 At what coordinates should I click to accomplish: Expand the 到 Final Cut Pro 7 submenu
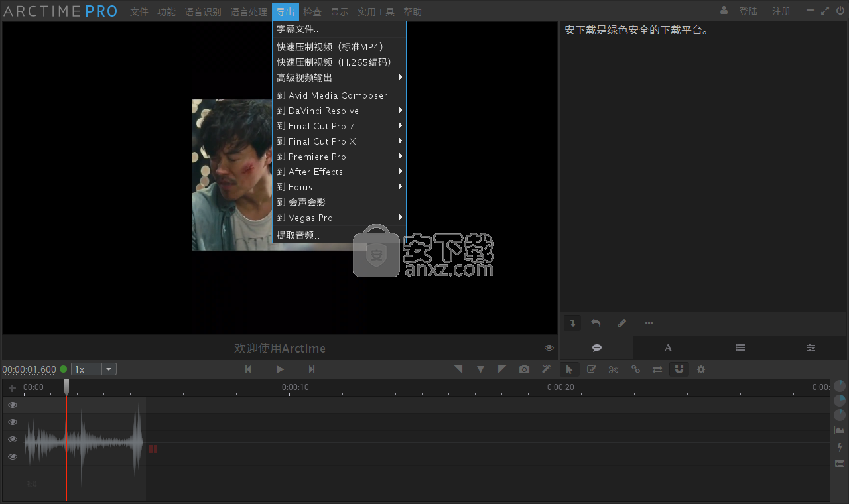click(339, 126)
